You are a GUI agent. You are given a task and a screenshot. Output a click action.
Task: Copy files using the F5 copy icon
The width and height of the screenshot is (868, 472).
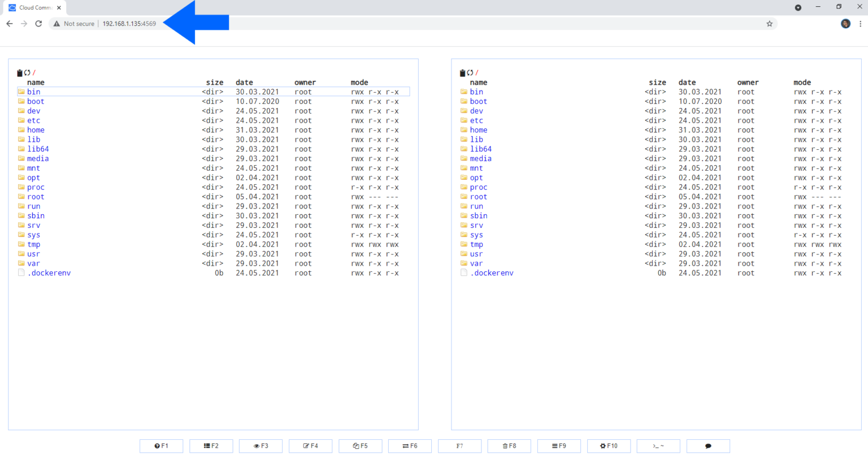(x=360, y=446)
